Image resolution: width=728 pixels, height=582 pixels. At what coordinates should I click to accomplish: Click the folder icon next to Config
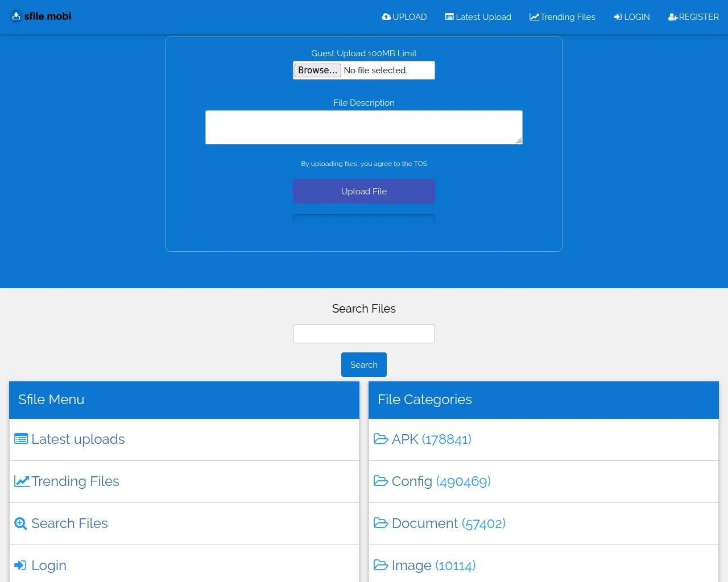(x=380, y=481)
